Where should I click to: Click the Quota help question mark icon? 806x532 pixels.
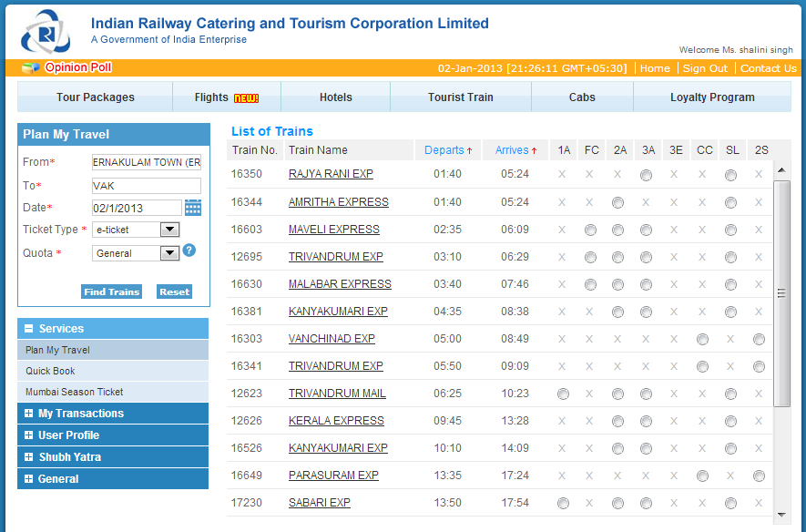(189, 251)
